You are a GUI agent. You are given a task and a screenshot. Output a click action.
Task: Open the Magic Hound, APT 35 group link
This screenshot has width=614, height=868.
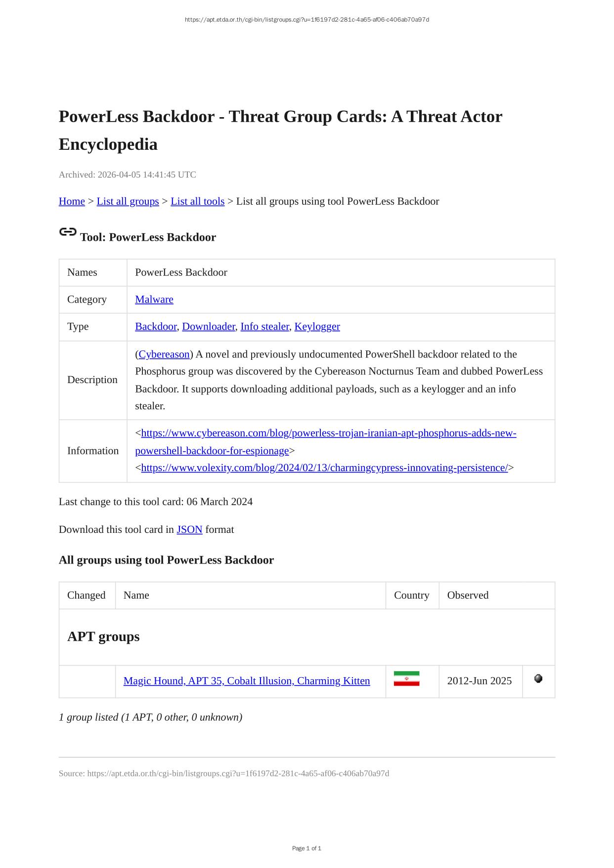247,681
